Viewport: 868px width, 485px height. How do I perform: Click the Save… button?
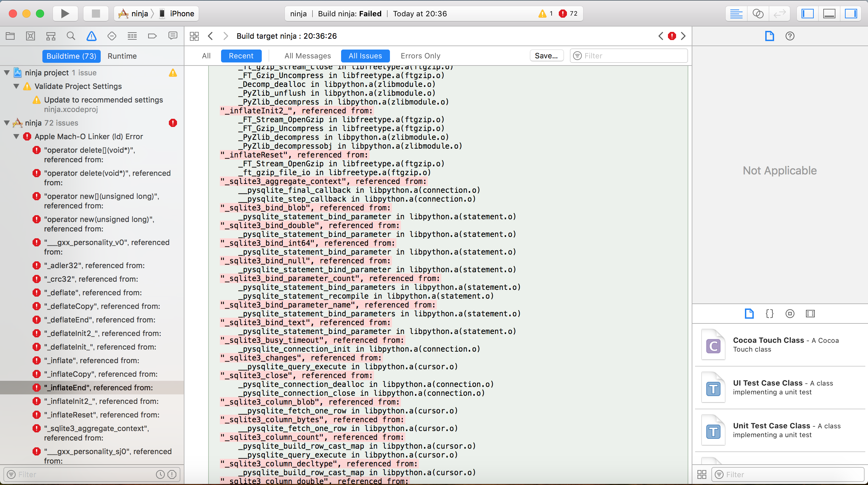click(546, 56)
